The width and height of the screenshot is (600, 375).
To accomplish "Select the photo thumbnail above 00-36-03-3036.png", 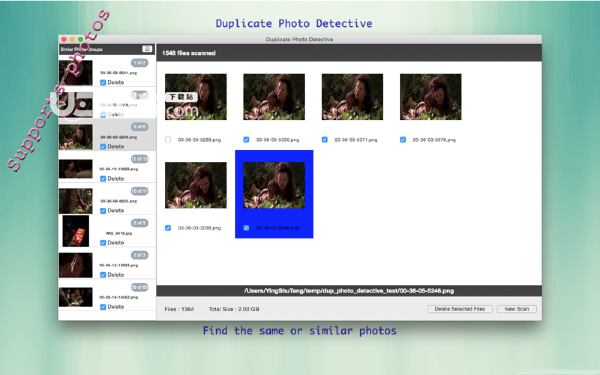I will (196, 185).
